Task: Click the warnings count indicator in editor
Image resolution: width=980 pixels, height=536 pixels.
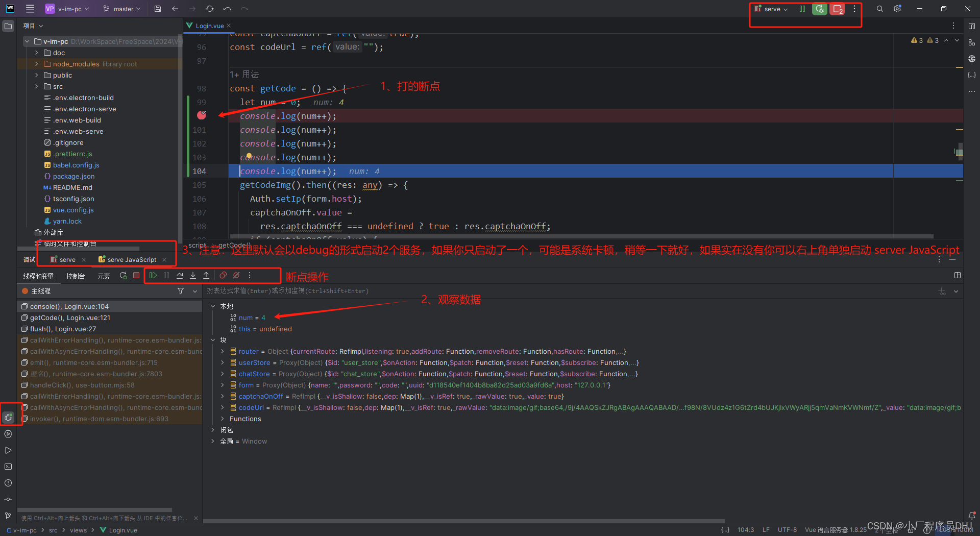Action: (925, 40)
